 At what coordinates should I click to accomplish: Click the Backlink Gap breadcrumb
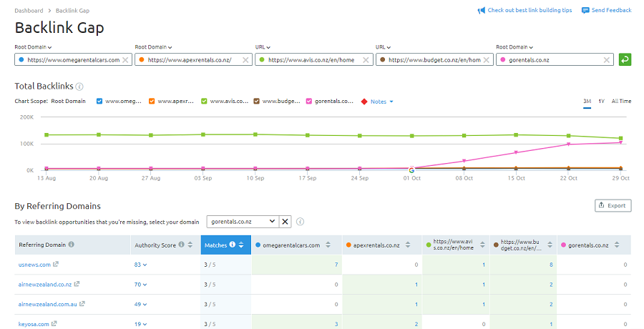(73, 11)
